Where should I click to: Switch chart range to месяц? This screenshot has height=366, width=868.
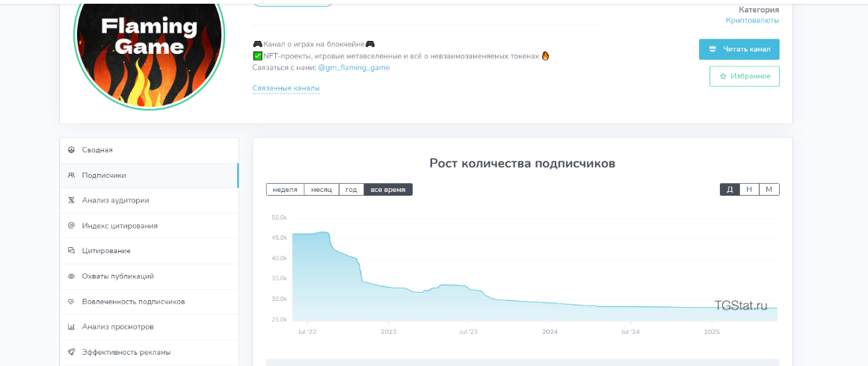pyautogui.click(x=321, y=190)
